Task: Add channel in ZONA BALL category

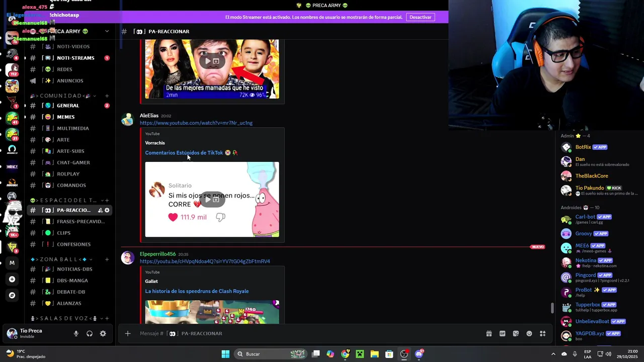Action: point(107,259)
